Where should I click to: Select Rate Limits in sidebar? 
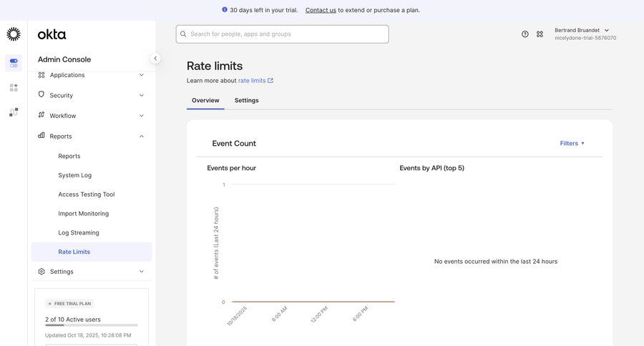click(92, 252)
